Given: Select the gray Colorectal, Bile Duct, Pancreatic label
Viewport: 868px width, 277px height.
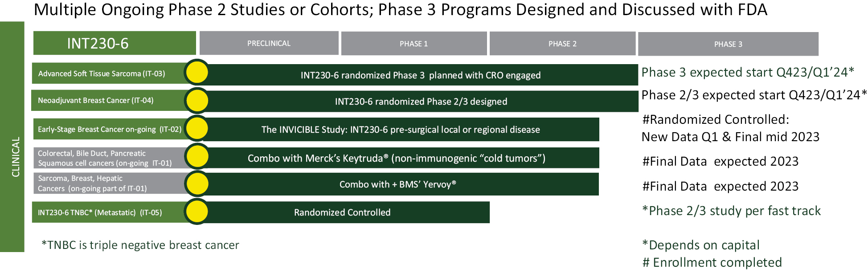Looking at the screenshot, I should [x=105, y=158].
